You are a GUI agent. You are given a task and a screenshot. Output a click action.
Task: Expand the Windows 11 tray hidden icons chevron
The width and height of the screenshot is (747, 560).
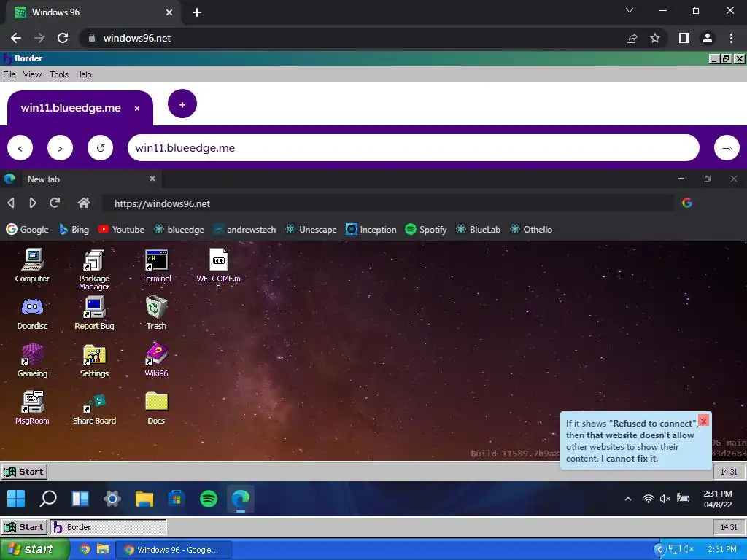[628, 499]
